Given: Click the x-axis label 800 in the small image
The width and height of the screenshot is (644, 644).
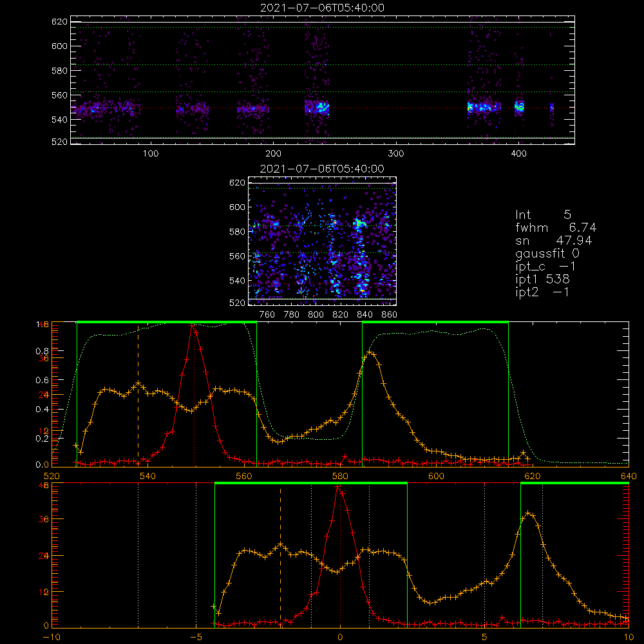Looking at the screenshot, I should [x=316, y=315].
